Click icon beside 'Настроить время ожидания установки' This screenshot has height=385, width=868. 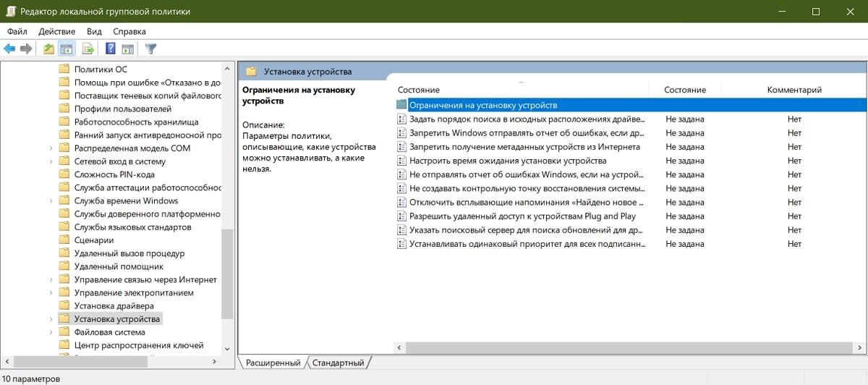401,161
